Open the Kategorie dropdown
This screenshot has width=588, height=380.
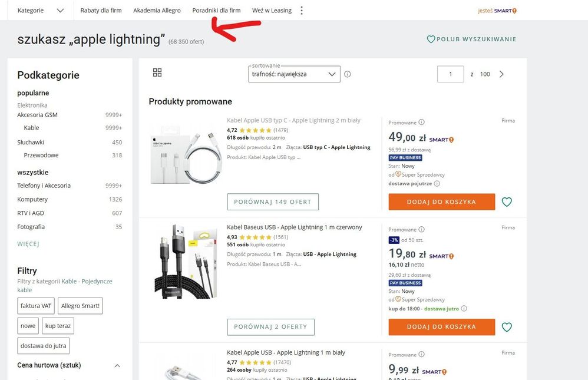click(x=41, y=11)
